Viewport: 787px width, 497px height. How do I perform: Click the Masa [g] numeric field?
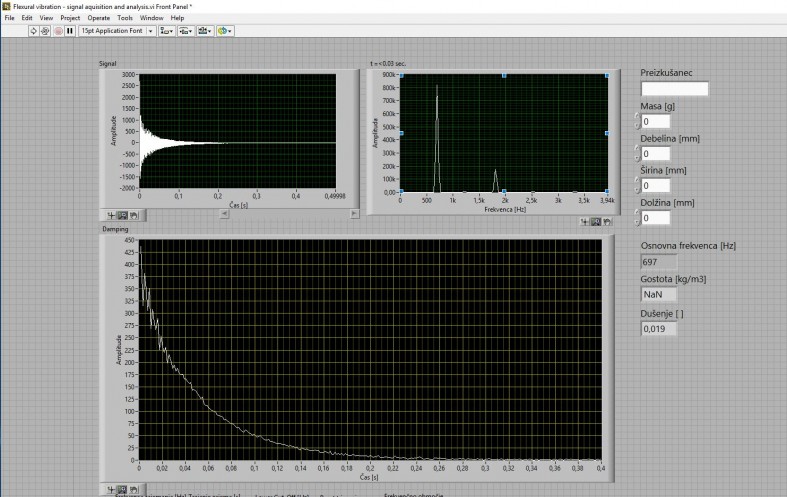click(656, 121)
